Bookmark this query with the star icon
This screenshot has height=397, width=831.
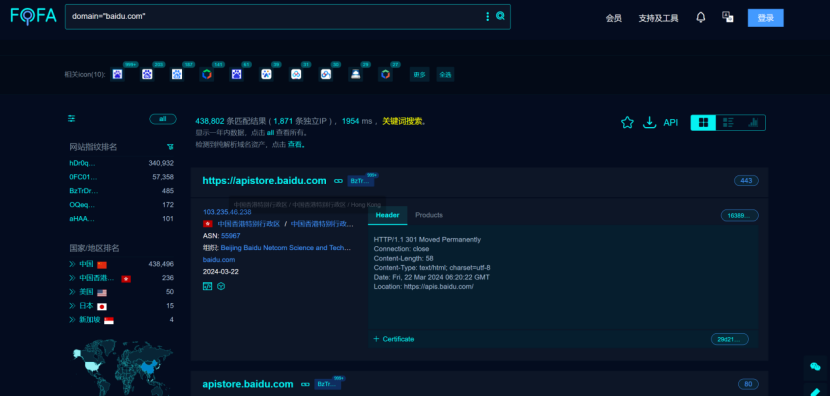point(627,122)
